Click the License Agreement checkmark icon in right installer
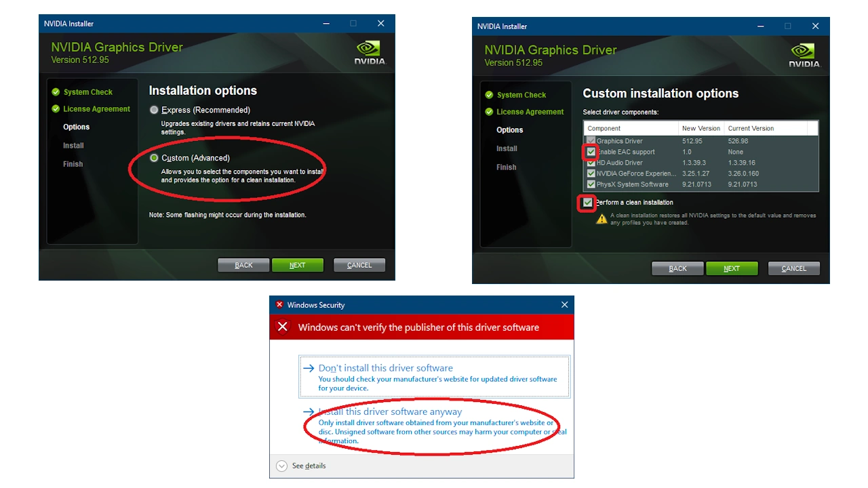The image size is (868, 488). 490,112
